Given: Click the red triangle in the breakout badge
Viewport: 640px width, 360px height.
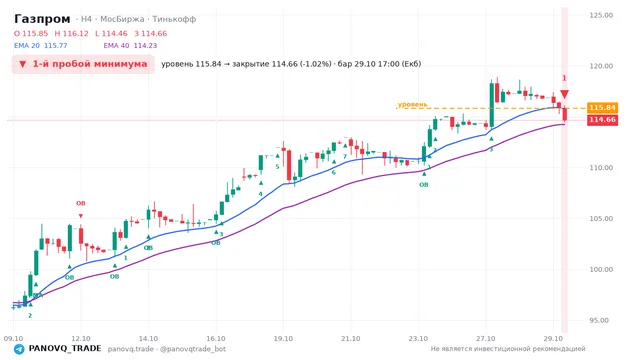Looking at the screenshot, I should [x=23, y=64].
